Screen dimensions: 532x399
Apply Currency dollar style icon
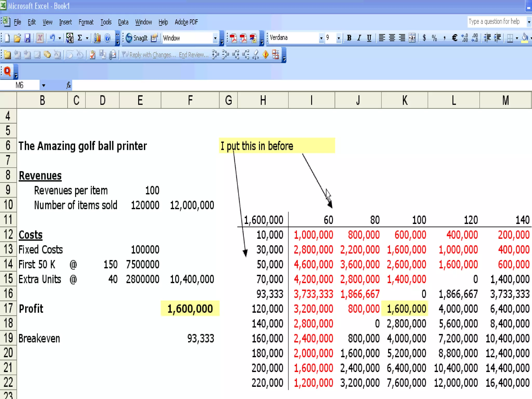point(424,38)
